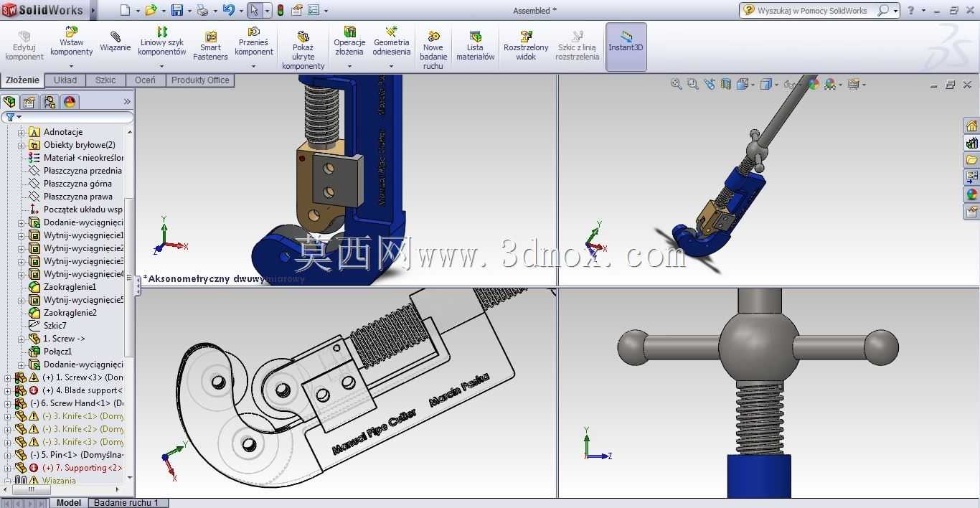980x508 pixels.
Task: Select Płaszczyzna przednia in tree
Action: coord(83,171)
